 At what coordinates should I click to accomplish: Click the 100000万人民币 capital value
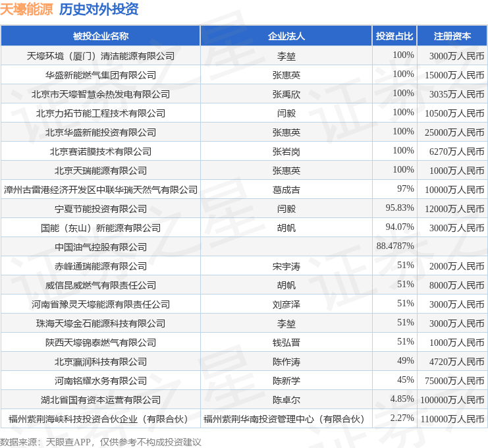point(452,400)
